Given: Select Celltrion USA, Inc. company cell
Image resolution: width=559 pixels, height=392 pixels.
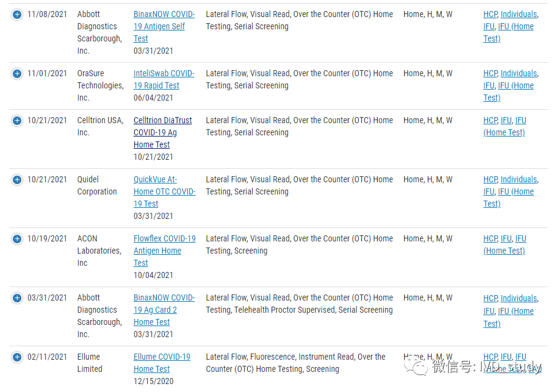Looking at the screenshot, I should [100, 126].
